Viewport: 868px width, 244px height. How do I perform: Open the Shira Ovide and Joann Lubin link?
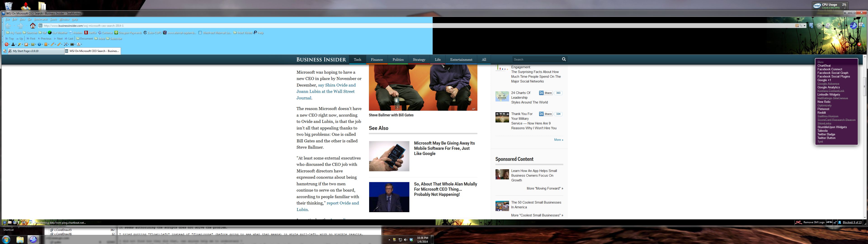[326, 91]
